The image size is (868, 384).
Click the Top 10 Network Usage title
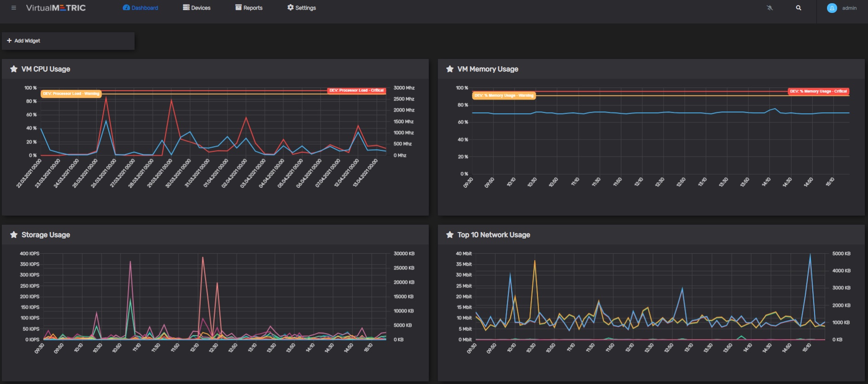[494, 235]
